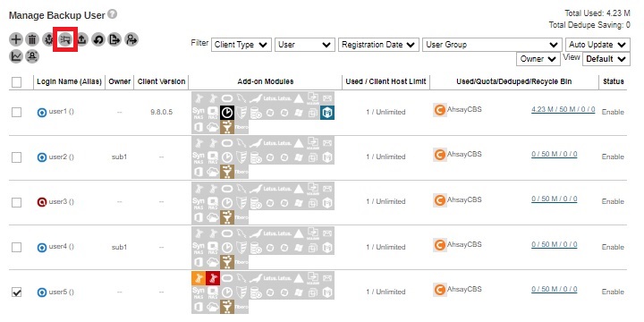Viewport: 644px width, 322px height.
Task: Click the broadcast message toolbar icon
Action: 65,39
